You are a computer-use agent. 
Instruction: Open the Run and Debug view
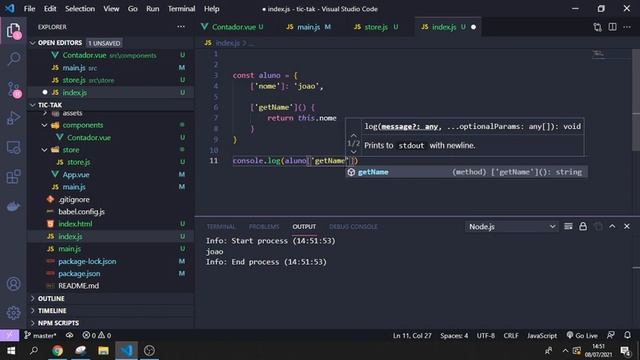(x=13, y=118)
